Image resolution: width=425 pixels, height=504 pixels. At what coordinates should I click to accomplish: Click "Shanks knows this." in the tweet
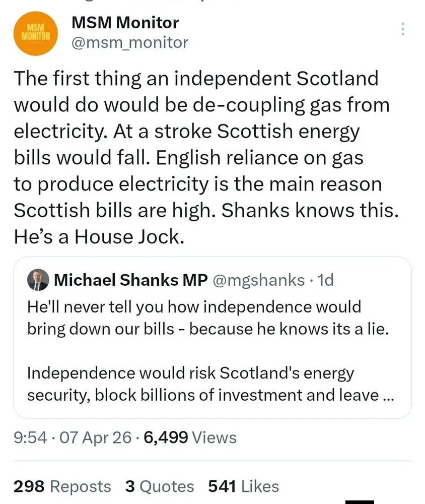pos(310,211)
